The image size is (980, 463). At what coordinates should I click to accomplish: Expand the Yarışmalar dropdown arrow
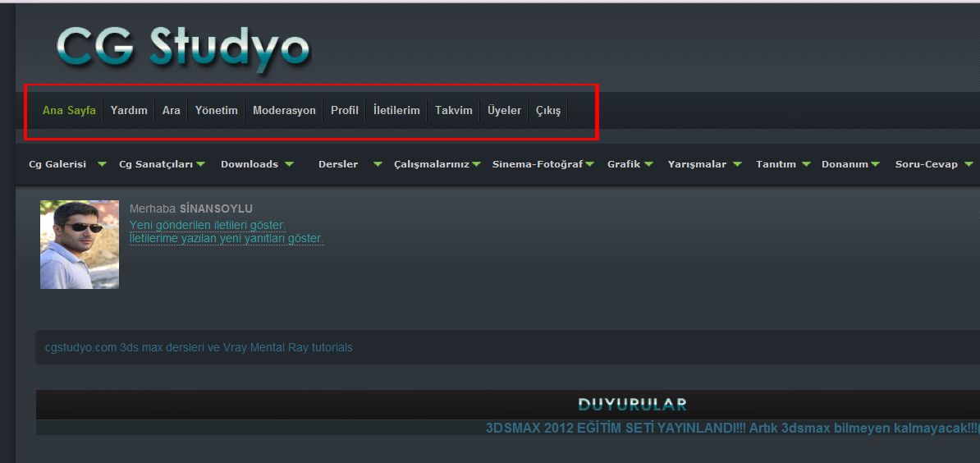738,164
